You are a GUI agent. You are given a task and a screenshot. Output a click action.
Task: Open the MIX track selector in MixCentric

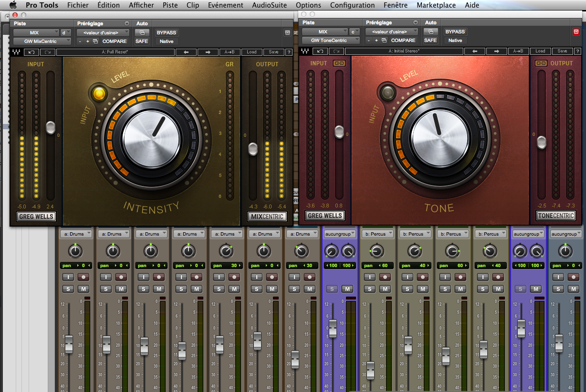(36, 32)
